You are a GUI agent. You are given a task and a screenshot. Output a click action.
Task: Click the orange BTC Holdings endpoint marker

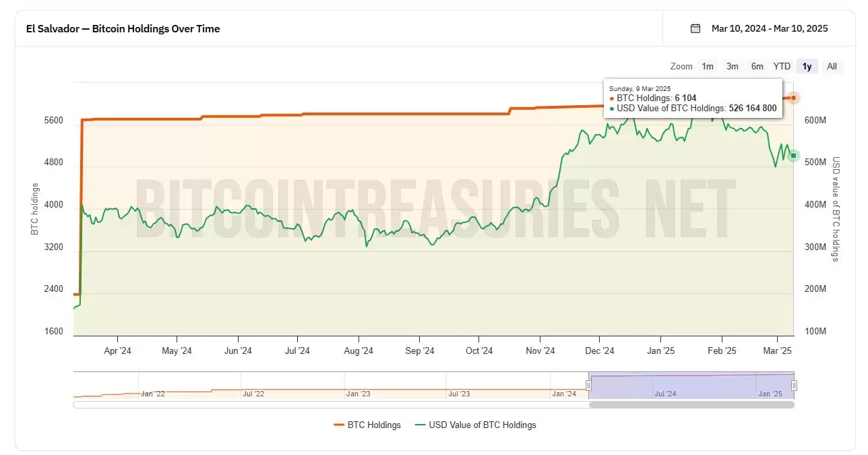(794, 98)
